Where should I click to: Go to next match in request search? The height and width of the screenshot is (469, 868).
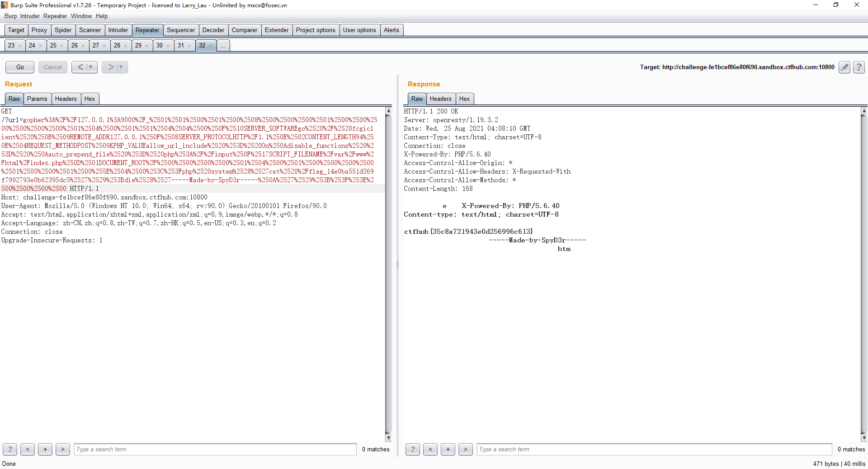pos(63,449)
